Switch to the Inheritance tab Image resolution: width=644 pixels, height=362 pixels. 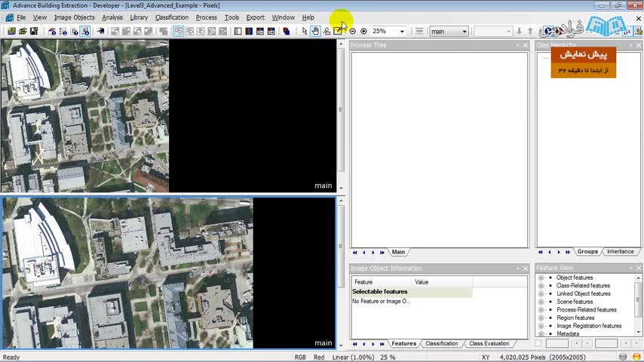(620, 252)
